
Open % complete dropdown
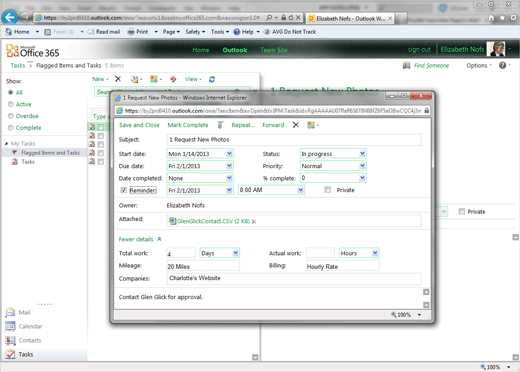pos(362,178)
